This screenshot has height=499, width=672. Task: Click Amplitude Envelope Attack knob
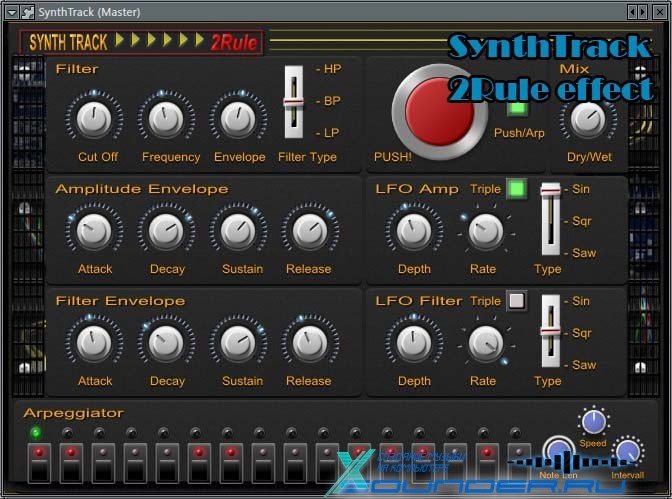click(94, 231)
